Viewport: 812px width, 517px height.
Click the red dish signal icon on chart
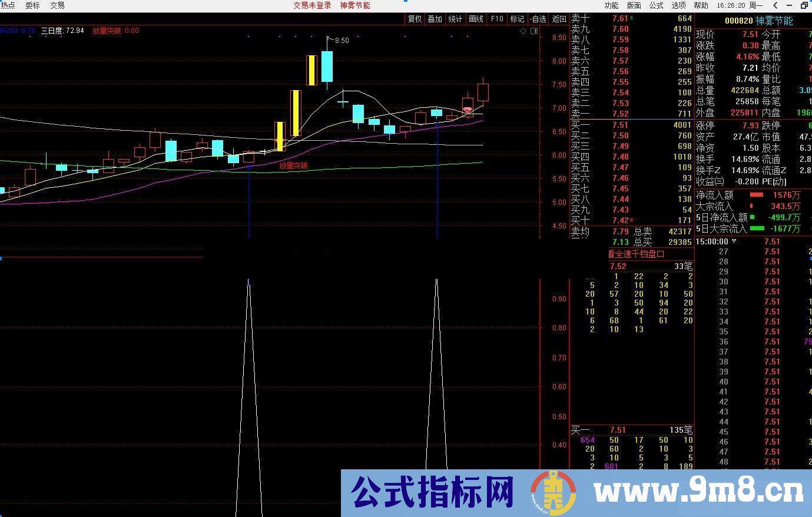tap(468, 111)
